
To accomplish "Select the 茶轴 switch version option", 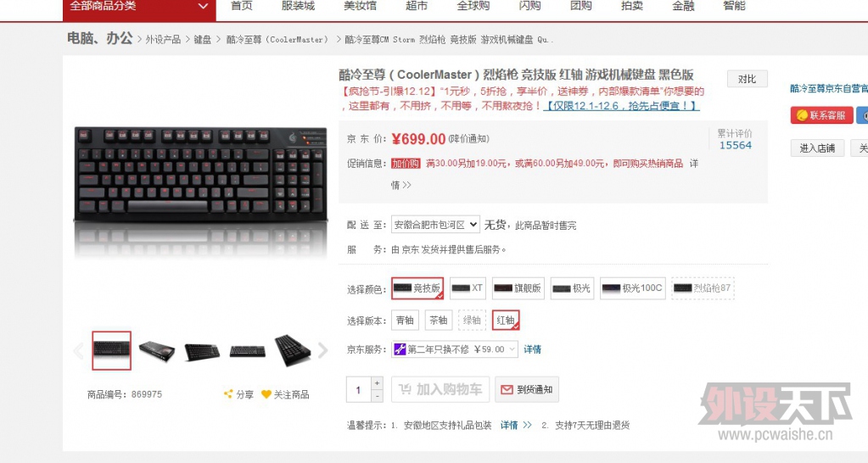I will [x=439, y=320].
